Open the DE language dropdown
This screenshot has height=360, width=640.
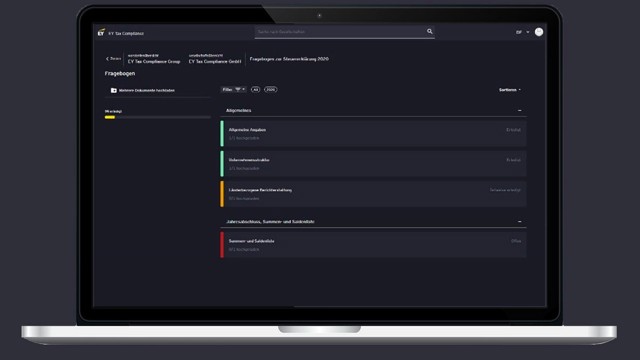tap(522, 32)
